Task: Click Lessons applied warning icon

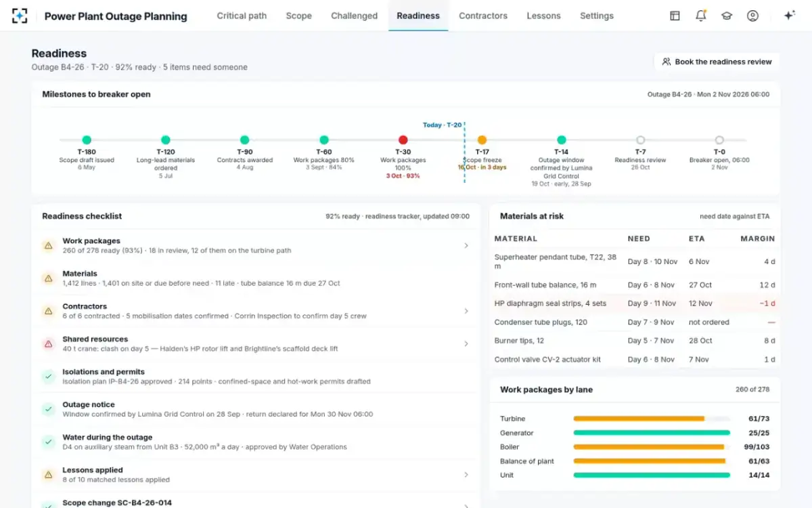Action: point(48,475)
